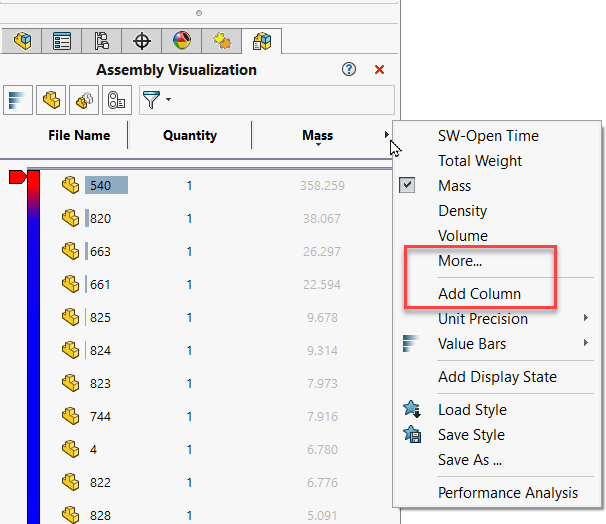The width and height of the screenshot is (606, 524).
Task: Close the Assembly Visualization panel
Action: [380, 70]
